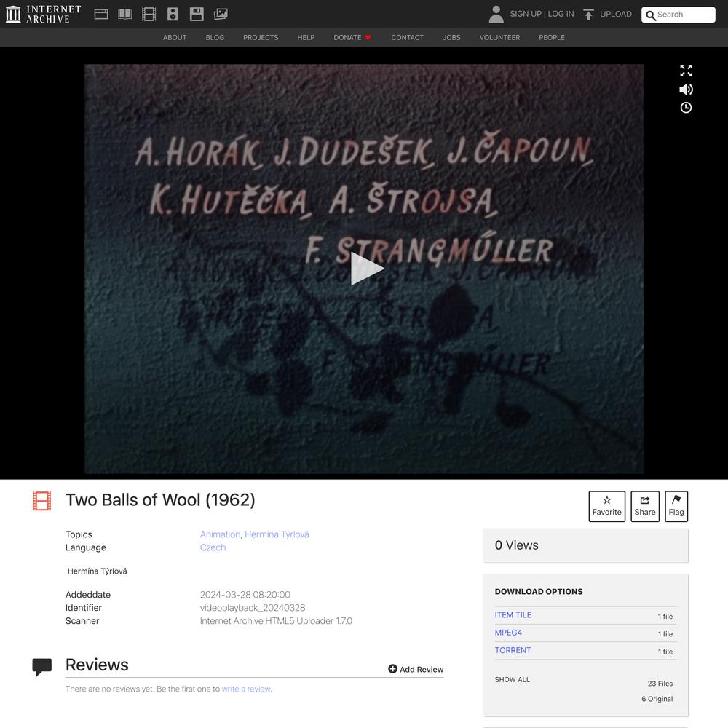728x728 pixels.
Task: Open the Images icon in top bar
Action: 221,15
